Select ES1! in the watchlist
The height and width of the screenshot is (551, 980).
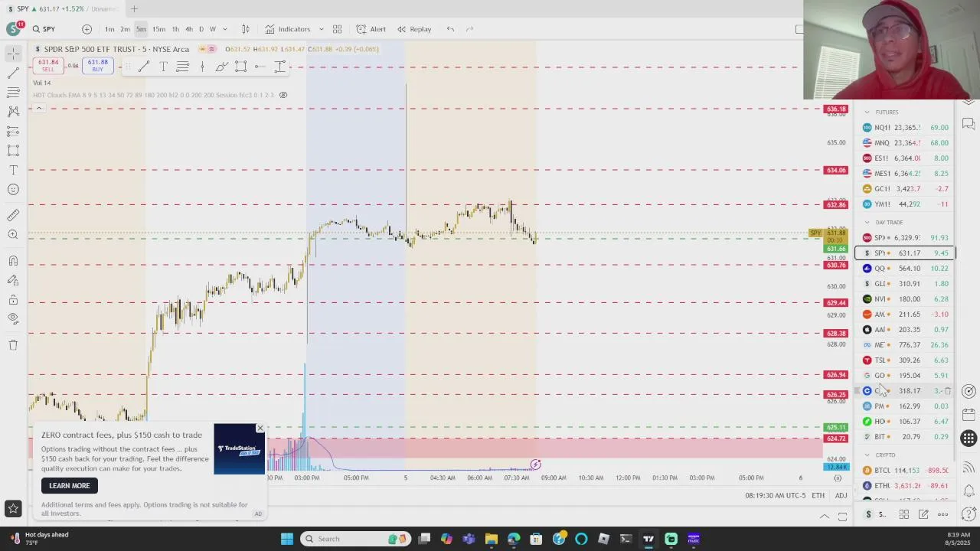click(906, 158)
